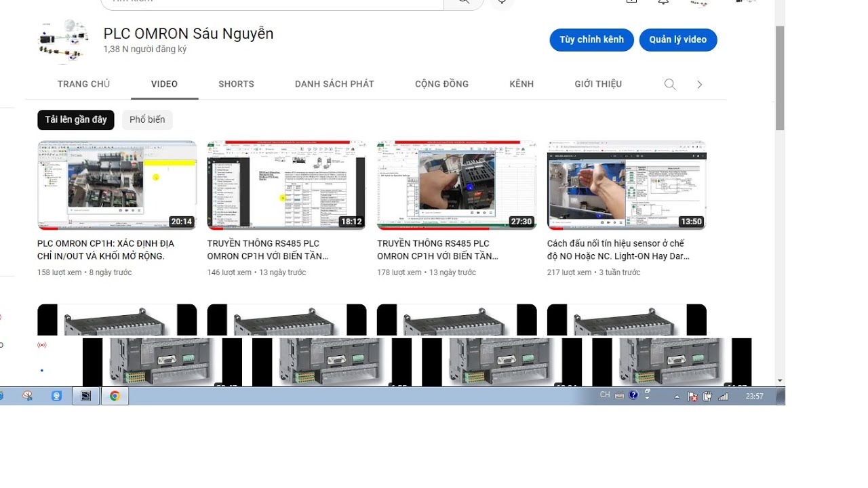
Task: Click the 1,38 N người đăng ký subscriber count
Action: [x=145, y=49]
